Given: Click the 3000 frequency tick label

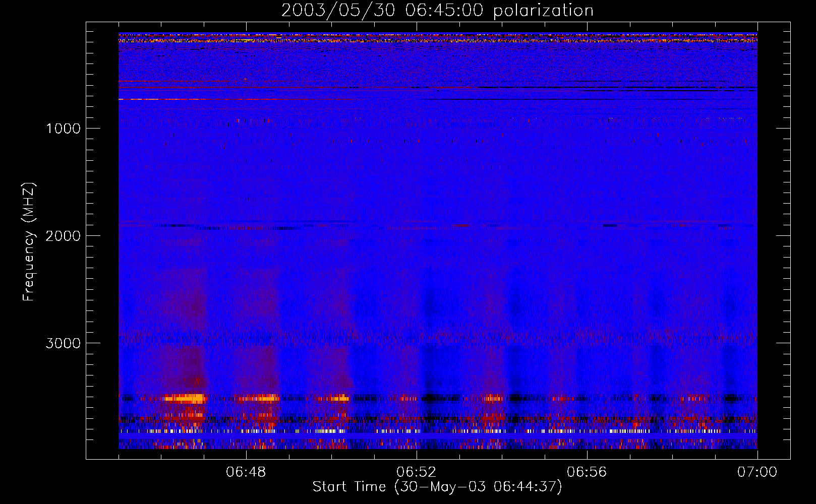Looking at the screenshot, I should click(x=63, y=343).
